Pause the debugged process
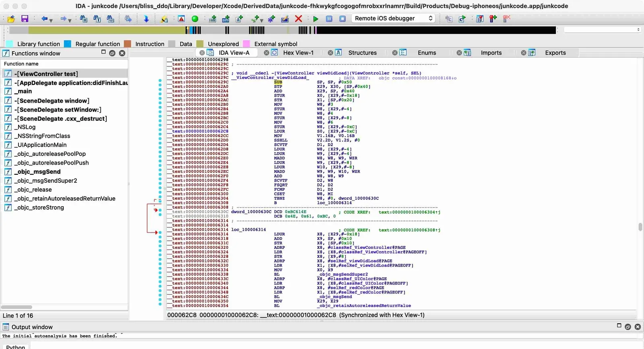Image resolution: width=644 pixels, height=349 pixels. coord(329,19)
